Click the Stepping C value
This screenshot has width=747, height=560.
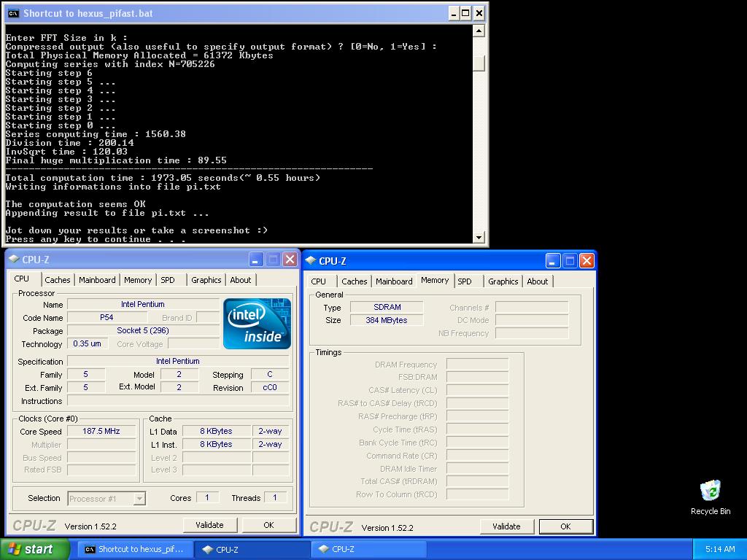(270, 374)
